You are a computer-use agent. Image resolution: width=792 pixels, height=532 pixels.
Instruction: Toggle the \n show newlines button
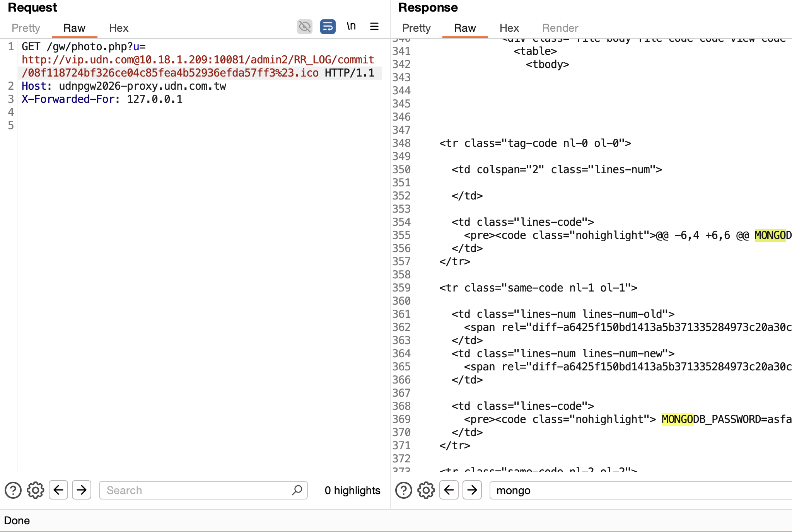pyautogui.click(x=351, y=26)
